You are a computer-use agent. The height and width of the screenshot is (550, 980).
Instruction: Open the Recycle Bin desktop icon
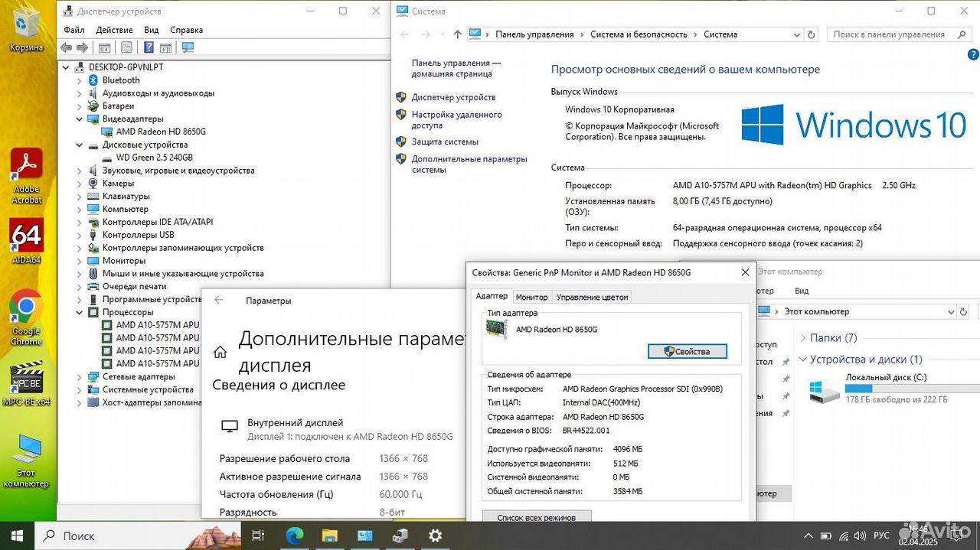click(x=27, y=29)
